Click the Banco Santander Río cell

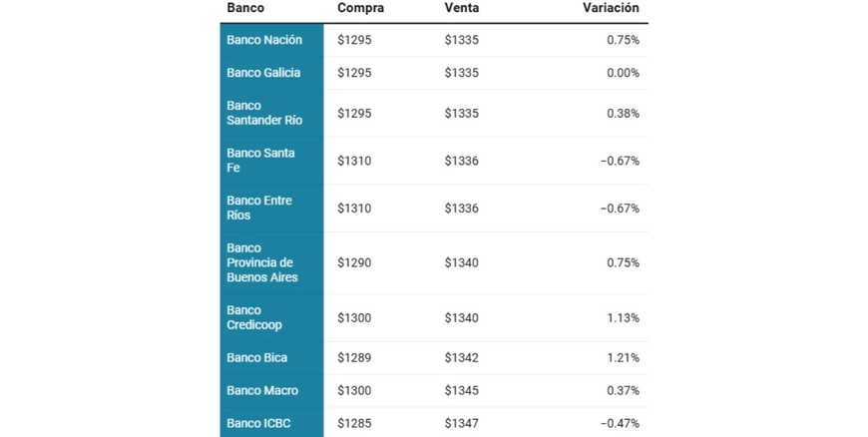(x=264, y=113)
